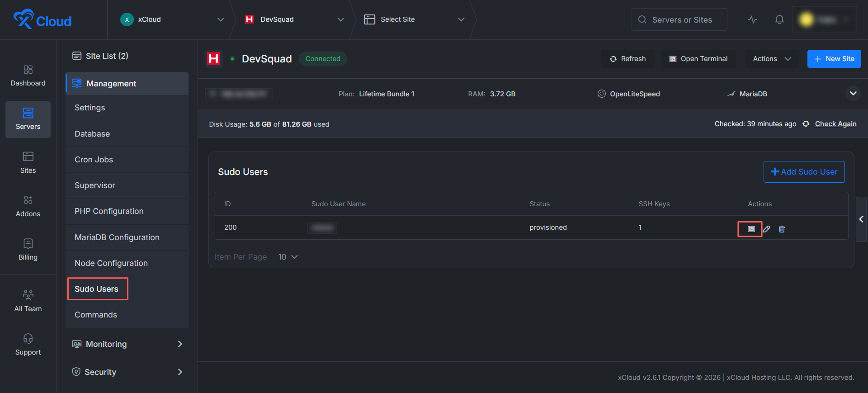Delete sudo user 200 with trash icon

[x=782, y=229]
